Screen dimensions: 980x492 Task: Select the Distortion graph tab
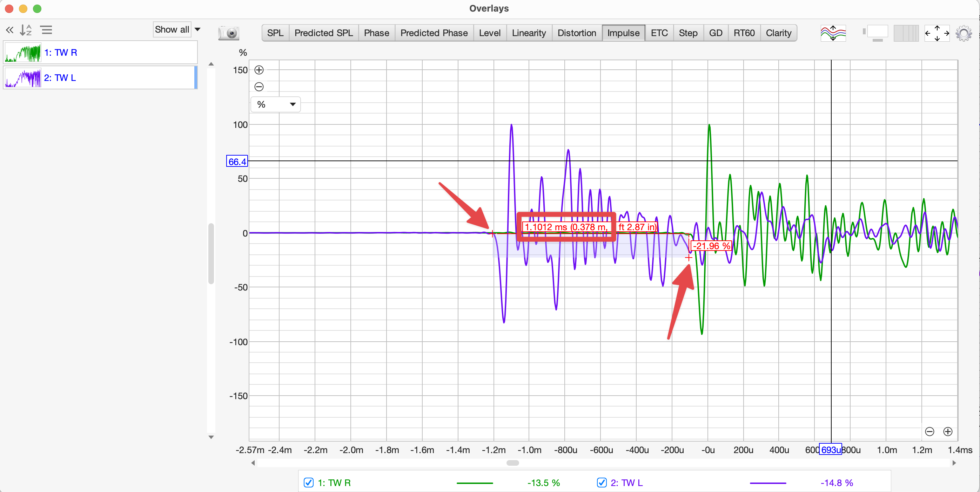576,33
